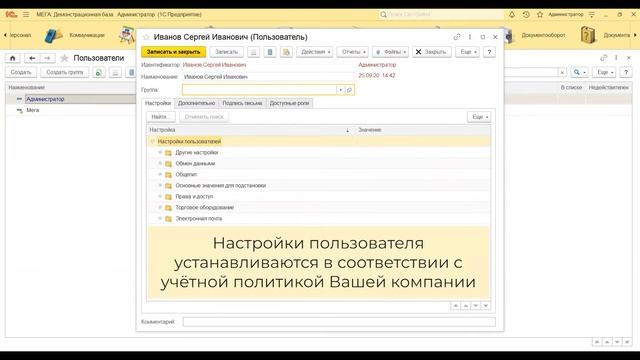Add Пользователи list to favorites star
This screenshot has width=640, height=360.
click(x=64, y=58)
